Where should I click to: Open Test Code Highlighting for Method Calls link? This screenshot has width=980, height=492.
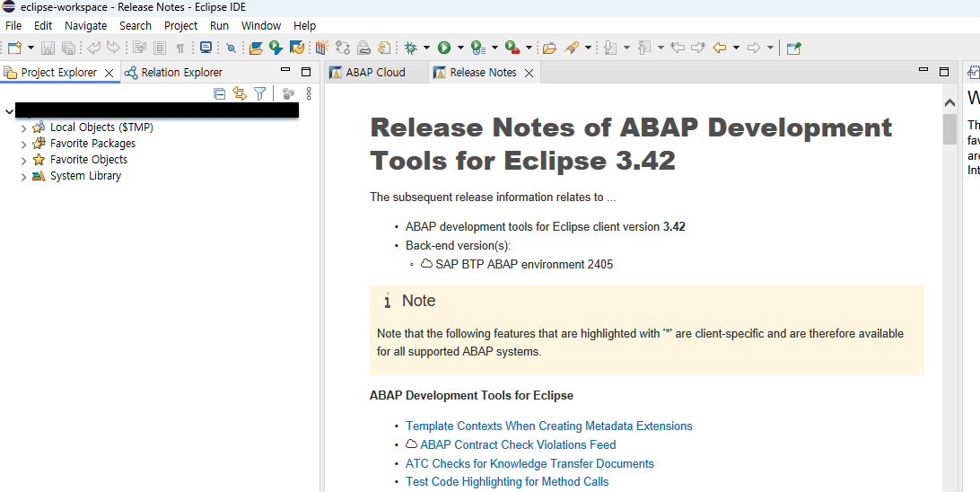(x=507, y=481)
